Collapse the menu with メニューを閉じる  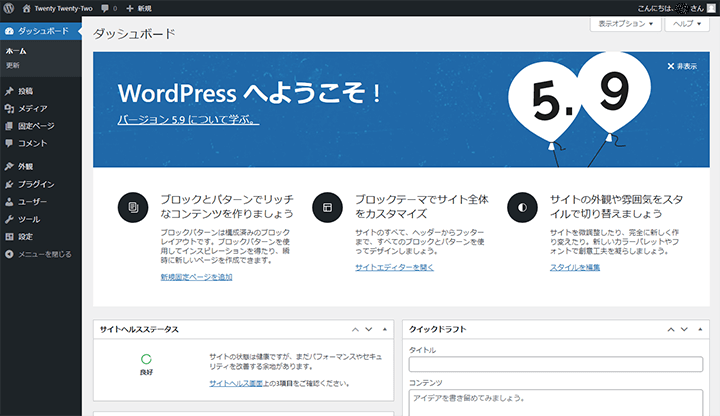click(x=40, y=254)
